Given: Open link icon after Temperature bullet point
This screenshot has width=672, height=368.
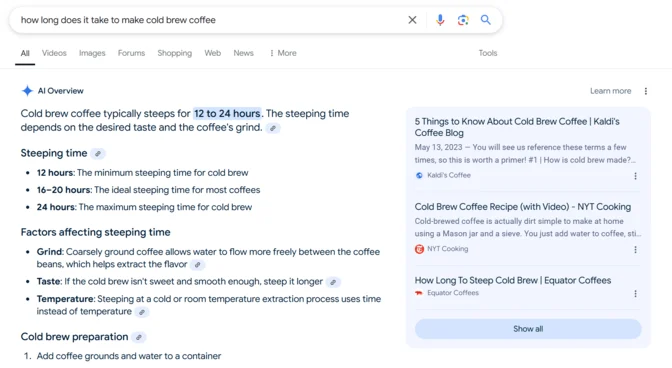Looking at the screenshot, I should (142, 312).
